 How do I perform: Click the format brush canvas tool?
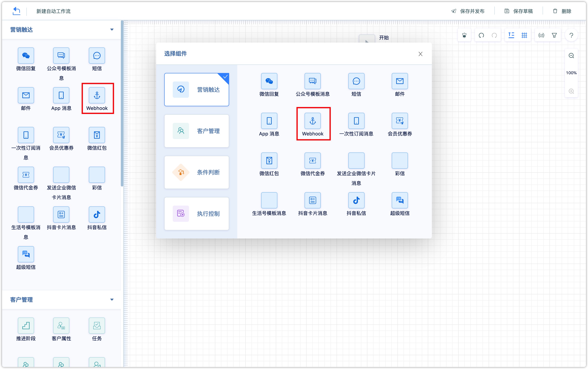click(x=464, y=35)
